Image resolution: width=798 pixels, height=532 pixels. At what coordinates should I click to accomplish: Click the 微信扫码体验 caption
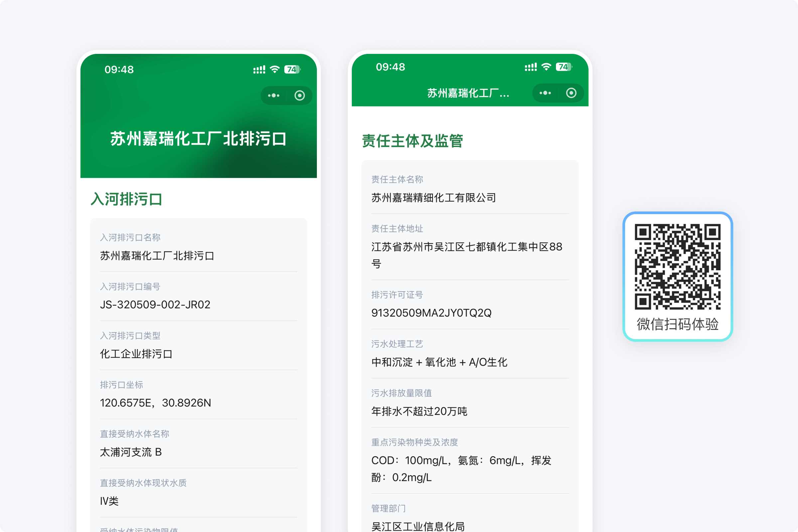[678, 324]
